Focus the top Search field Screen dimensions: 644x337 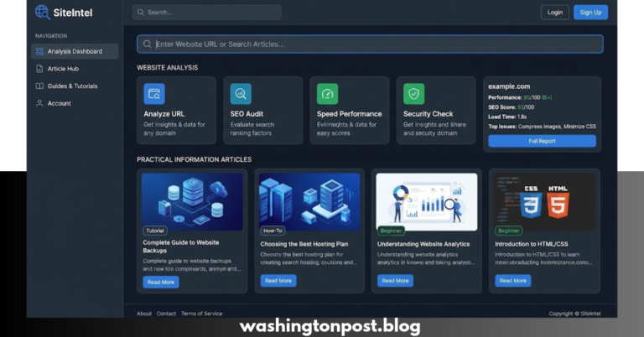[206, 13]
